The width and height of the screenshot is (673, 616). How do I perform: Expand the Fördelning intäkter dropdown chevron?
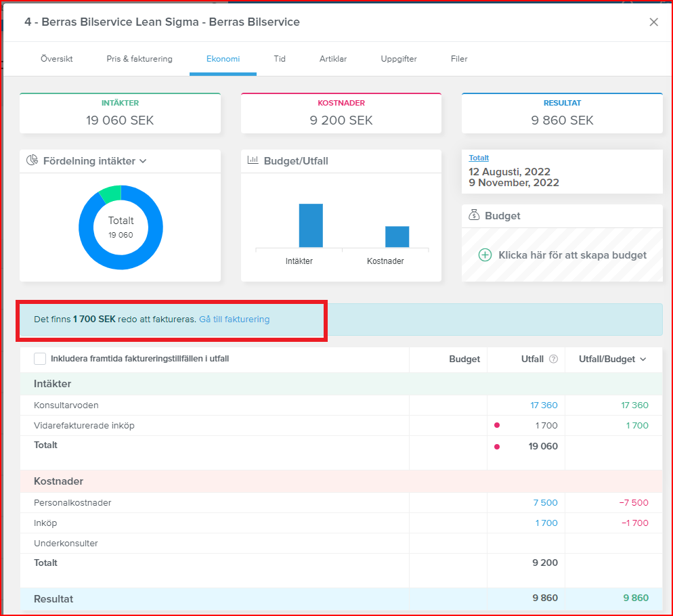[143, 161]
